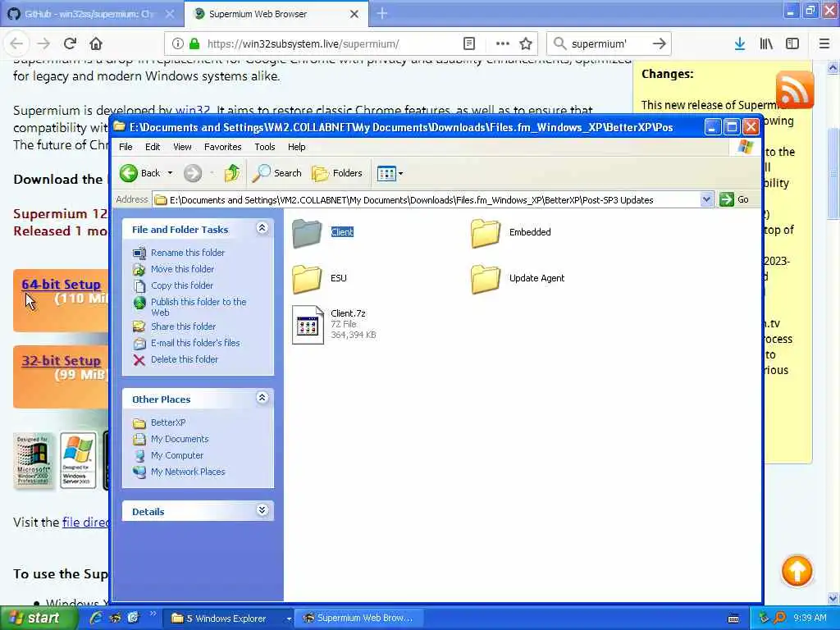Open the View menu in Explorer
Screen dimensions: 840x630
coord(182,147)
